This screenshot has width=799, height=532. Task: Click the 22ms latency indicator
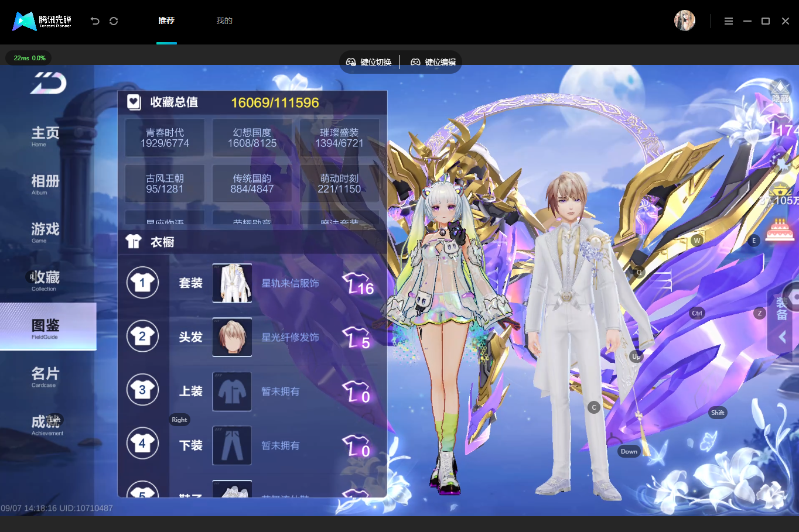(x=29, y=58)
